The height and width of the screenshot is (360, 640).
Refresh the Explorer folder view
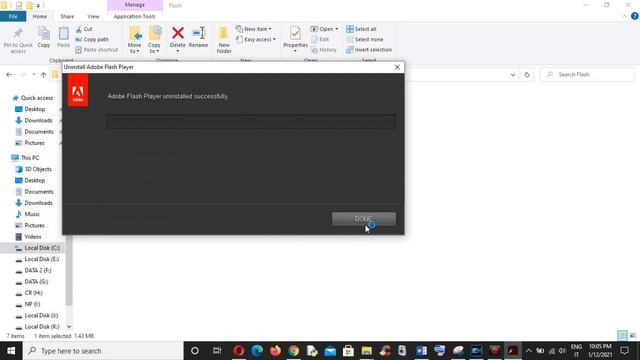coord(527,75)
